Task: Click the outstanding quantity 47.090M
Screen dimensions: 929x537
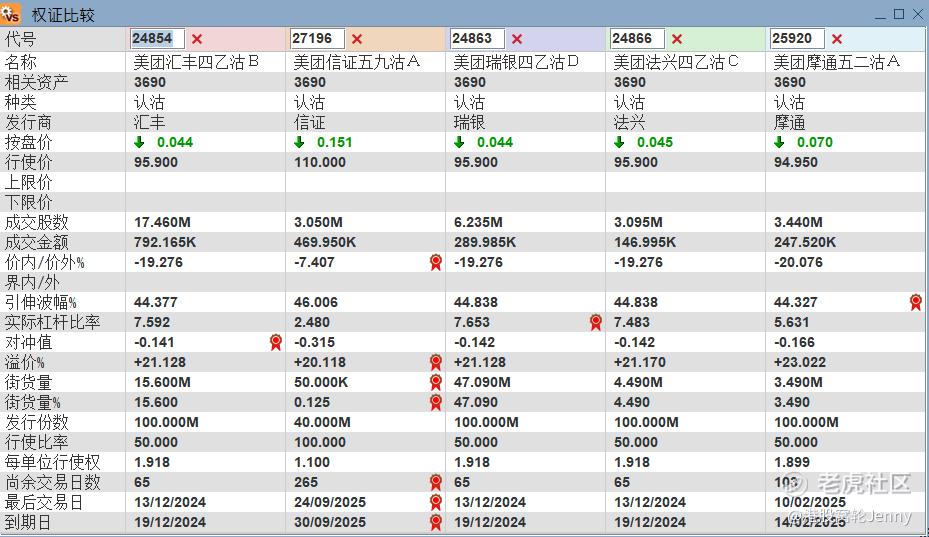Action: coord(482,382)
